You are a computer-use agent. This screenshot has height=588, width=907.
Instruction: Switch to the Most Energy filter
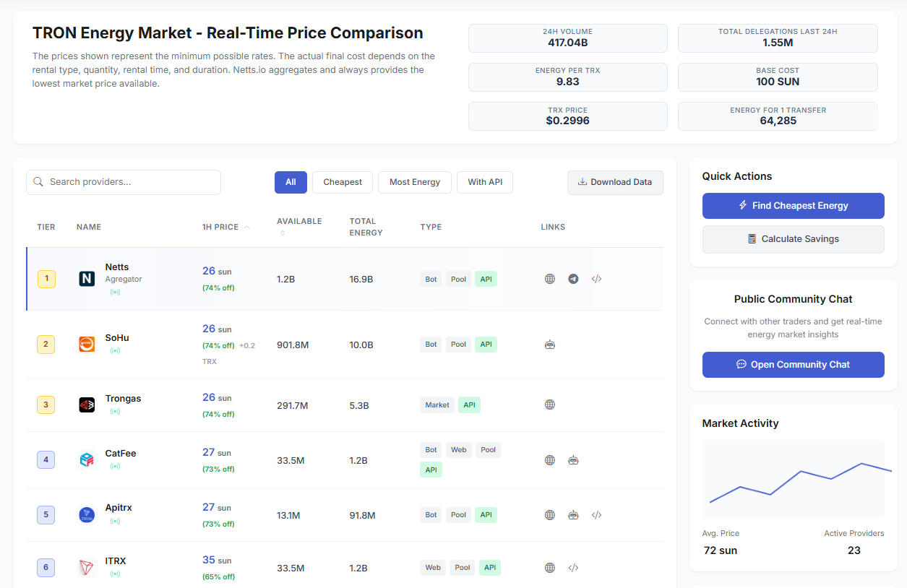(x=415, y=182)
